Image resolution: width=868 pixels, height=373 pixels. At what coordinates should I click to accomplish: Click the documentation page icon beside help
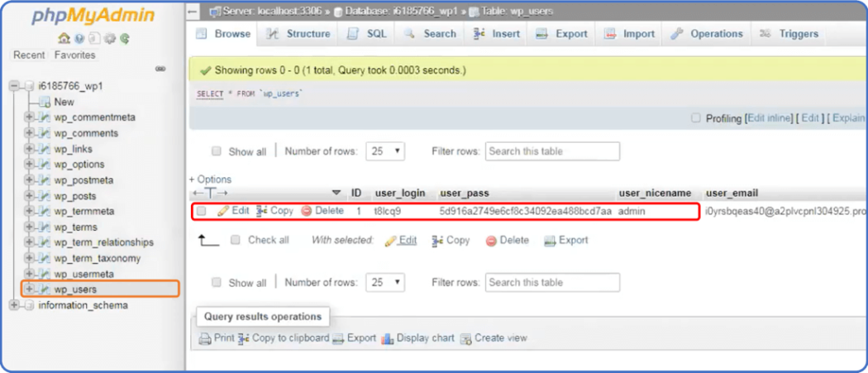[x=94, y=39]
